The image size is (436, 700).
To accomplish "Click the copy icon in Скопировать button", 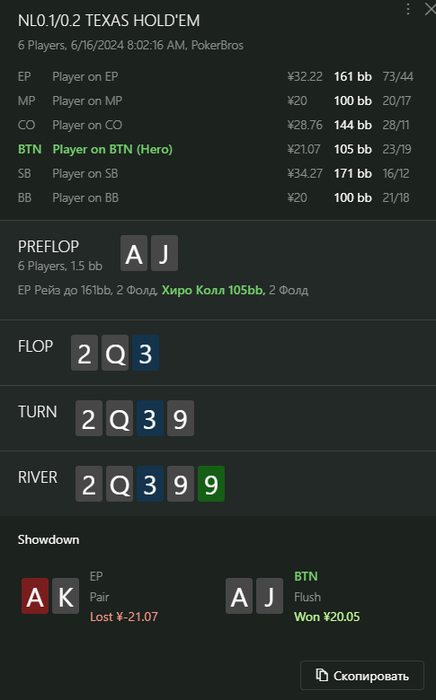I will tap(322, 675).
